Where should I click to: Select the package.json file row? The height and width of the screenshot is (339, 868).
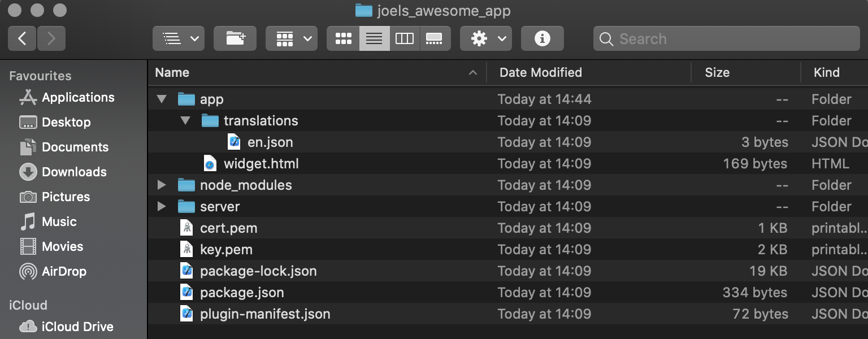click(x=242, y=293)
